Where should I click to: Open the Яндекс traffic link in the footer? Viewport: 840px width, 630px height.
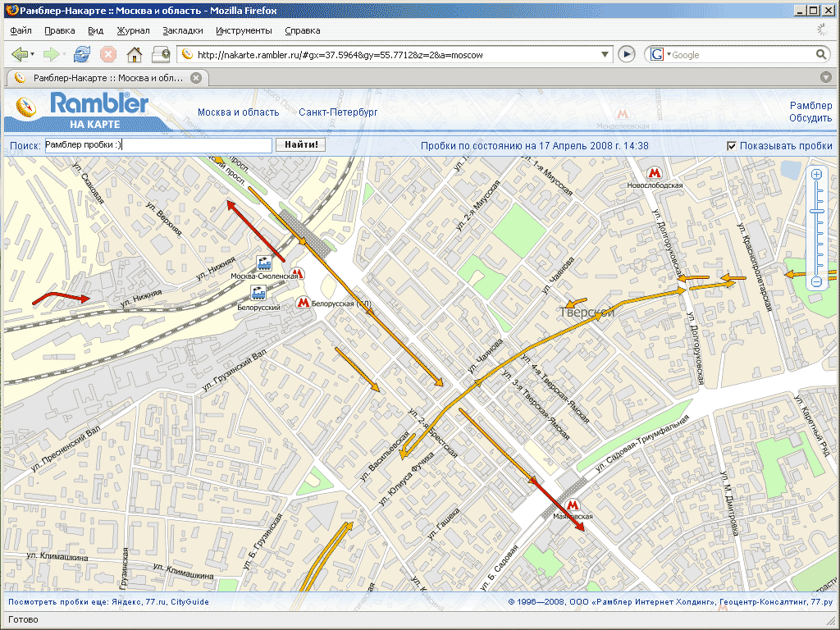click(x=126, y=602)
